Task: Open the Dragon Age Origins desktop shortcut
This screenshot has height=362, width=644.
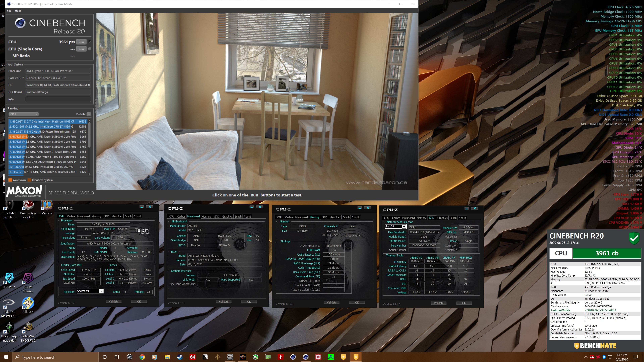Action: [28, 209]
